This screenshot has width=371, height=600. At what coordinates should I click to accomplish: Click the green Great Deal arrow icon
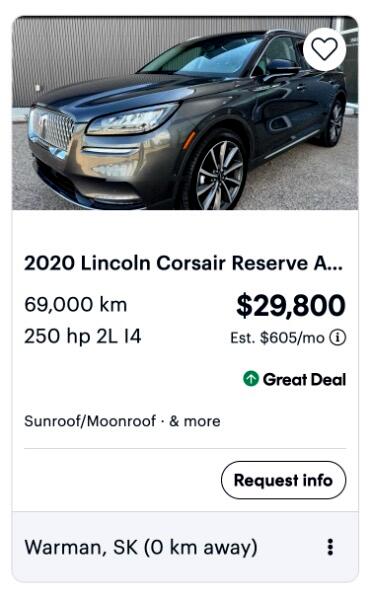coord(251,379)
